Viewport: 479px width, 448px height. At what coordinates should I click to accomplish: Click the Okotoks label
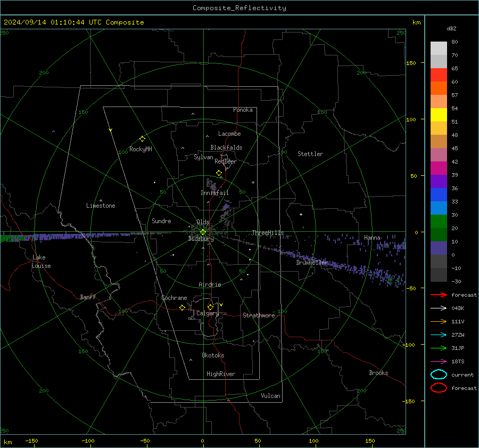(x=213, y=355)
